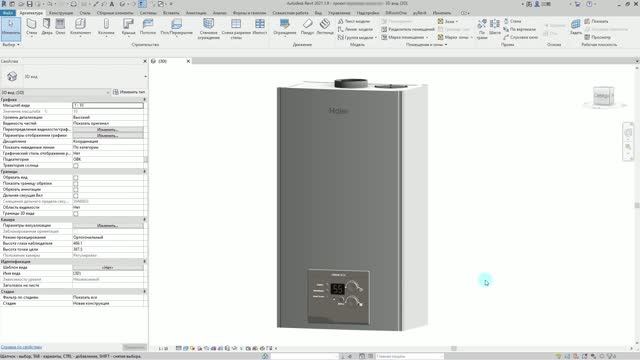
Task: Click the Изменить тип button
Action: pos(129,92)
